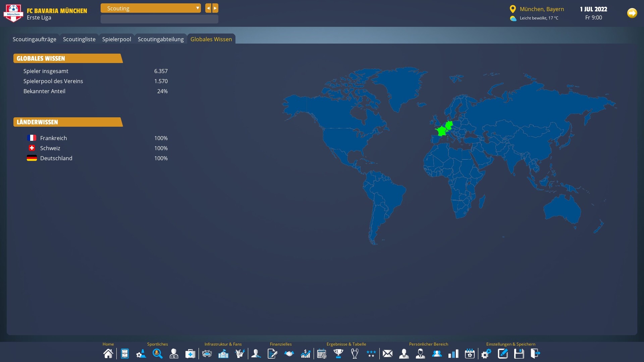Switch to the Spielerpool tab

coord(116,39)
